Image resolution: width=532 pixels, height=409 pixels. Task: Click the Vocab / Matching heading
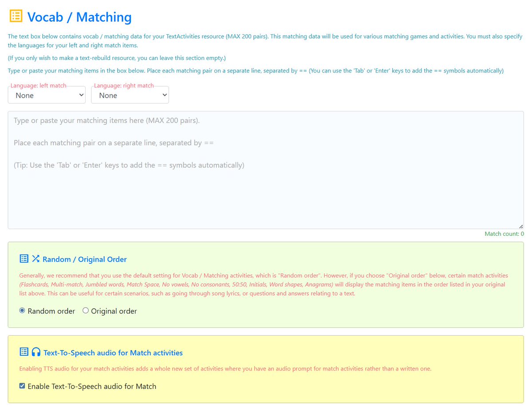click(x=79, y=17)
